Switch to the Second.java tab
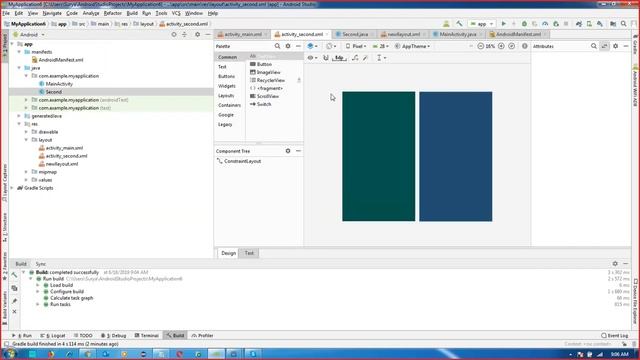 [355, 34]
